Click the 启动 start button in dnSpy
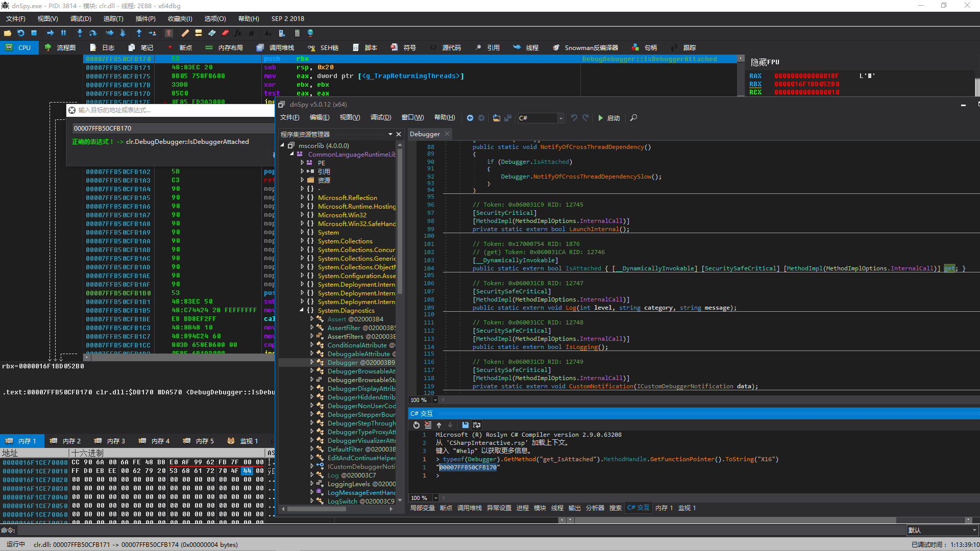The width and height of the screenshot is (980, 551). [609, 118]
